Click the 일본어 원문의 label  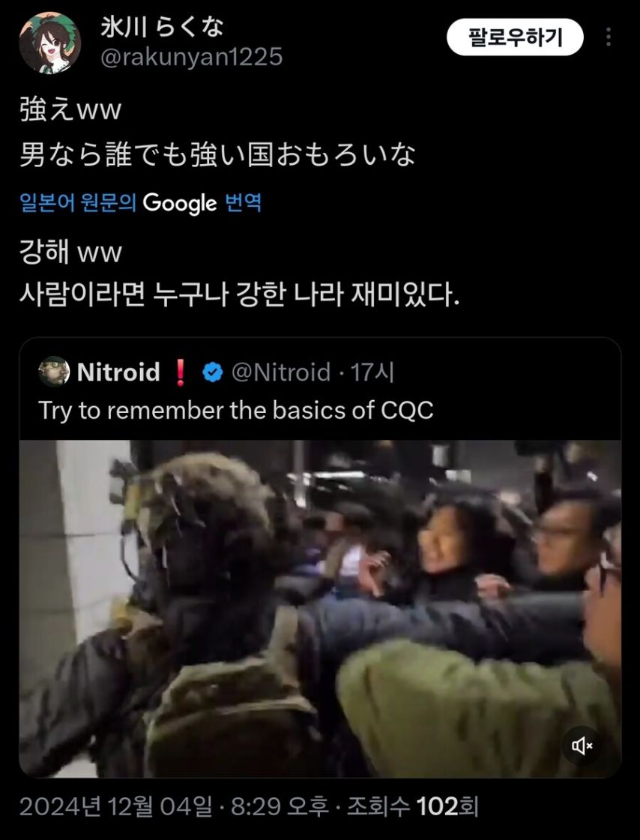78,203
